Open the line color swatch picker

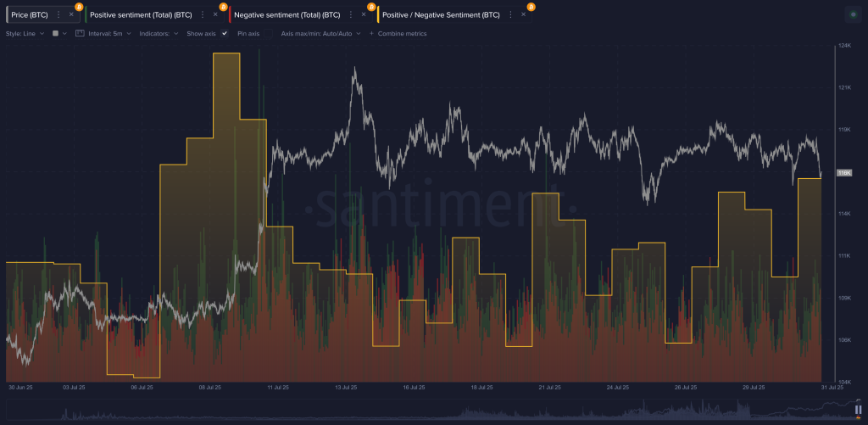coord(56,33)
